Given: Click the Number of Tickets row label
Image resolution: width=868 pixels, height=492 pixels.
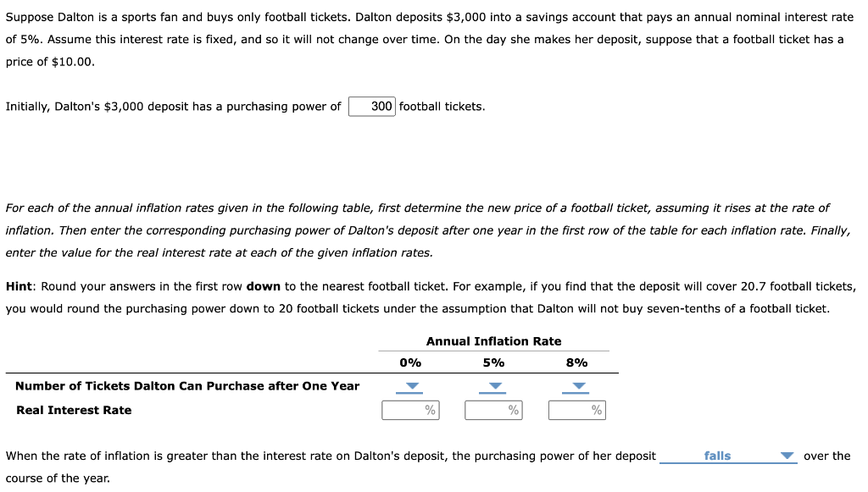Looking at the screenshot, I should [188, 385].
